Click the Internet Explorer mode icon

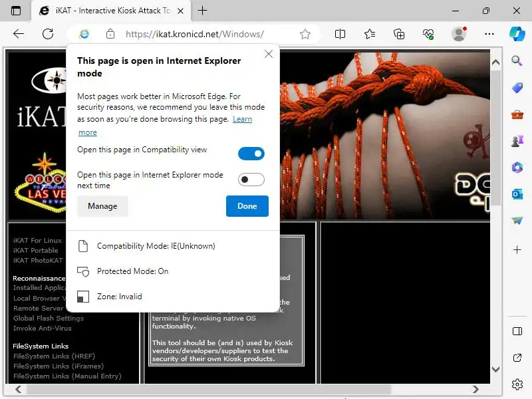(x=84, y=34)
